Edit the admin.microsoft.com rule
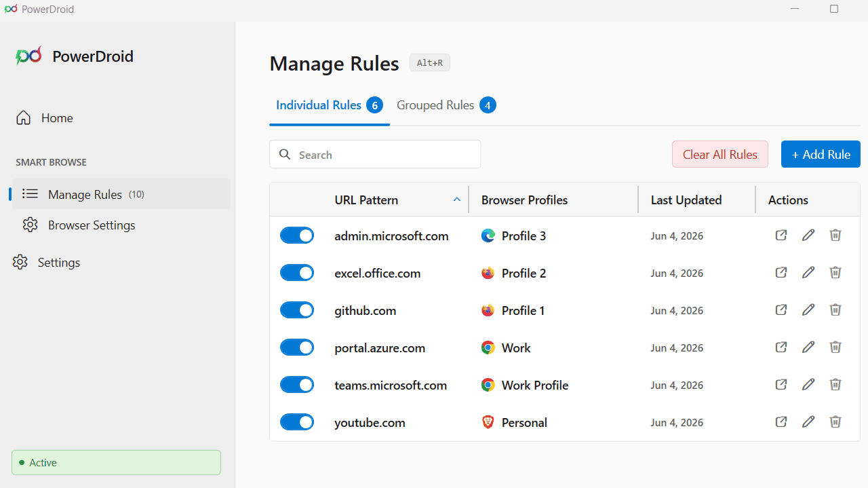The width and height of the screenshot is (868, 488). coord(808,236)
